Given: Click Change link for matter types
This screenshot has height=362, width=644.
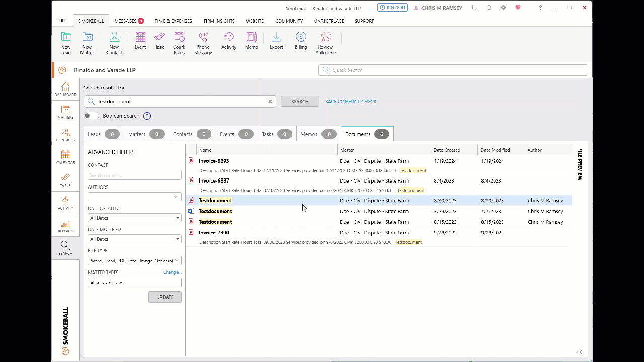Looking at the screenshot, I should [172, 272].
